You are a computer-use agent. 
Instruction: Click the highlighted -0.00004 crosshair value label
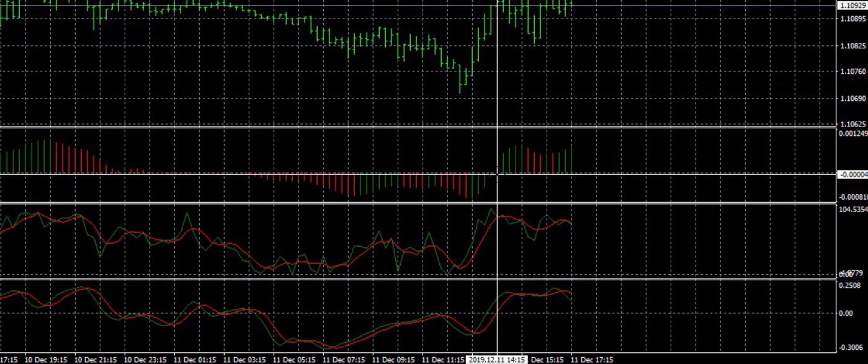(x=852, y=175)
